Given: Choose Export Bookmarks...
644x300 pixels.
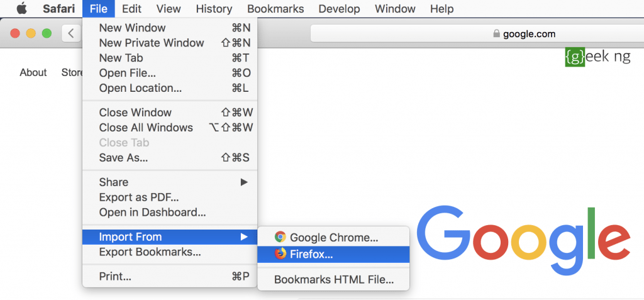Looking at the screenshot, I should point(170,252).
